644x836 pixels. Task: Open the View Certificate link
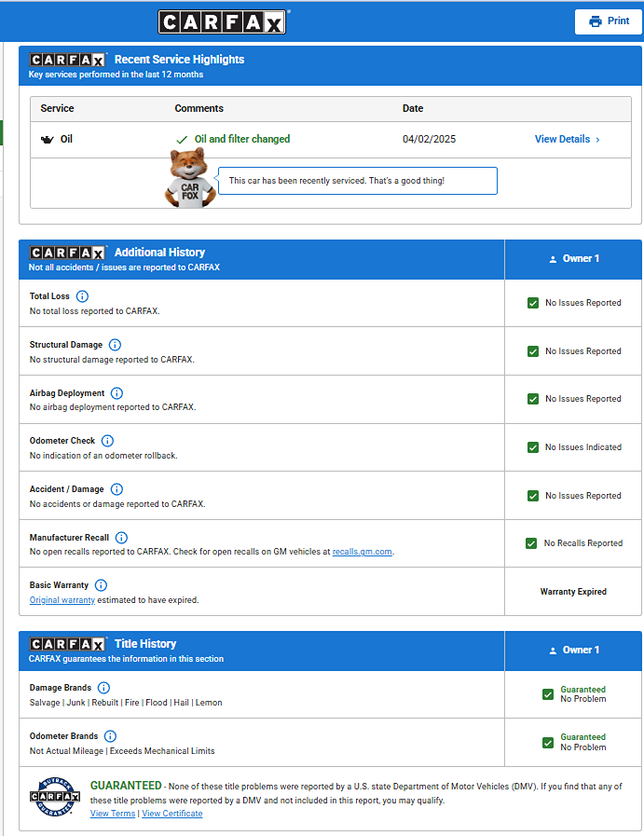[172, 814]
